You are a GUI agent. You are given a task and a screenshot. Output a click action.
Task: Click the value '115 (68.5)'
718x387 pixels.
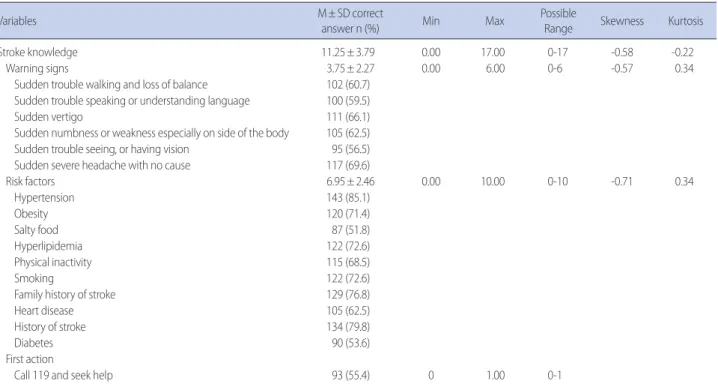tap(348, 262)
